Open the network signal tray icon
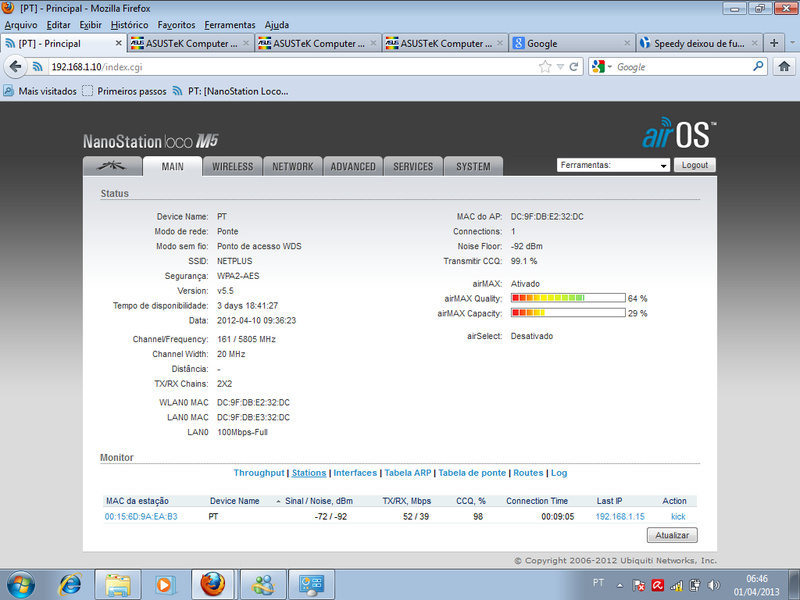The height and width of the screenshot is (600, 800). (676, 585)
